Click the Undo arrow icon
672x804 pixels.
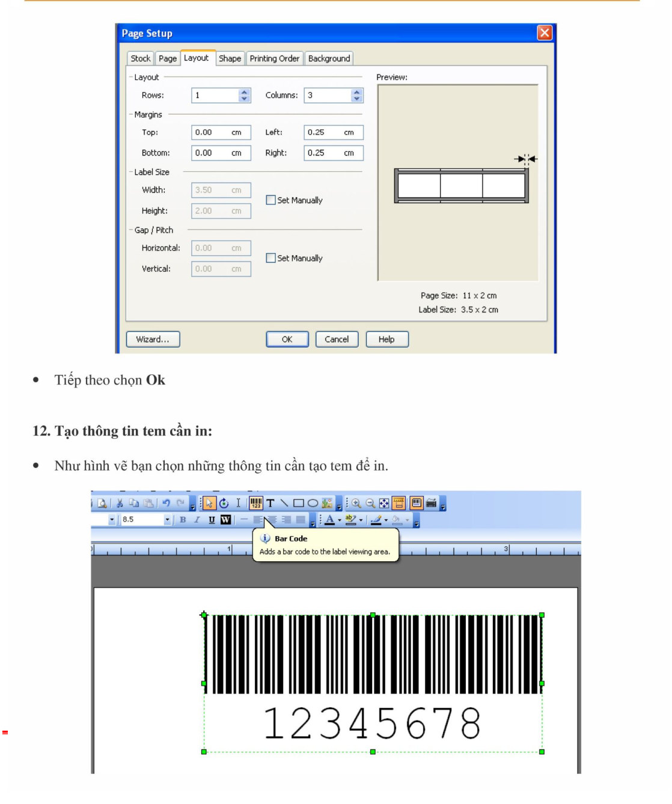click(166, 504)
